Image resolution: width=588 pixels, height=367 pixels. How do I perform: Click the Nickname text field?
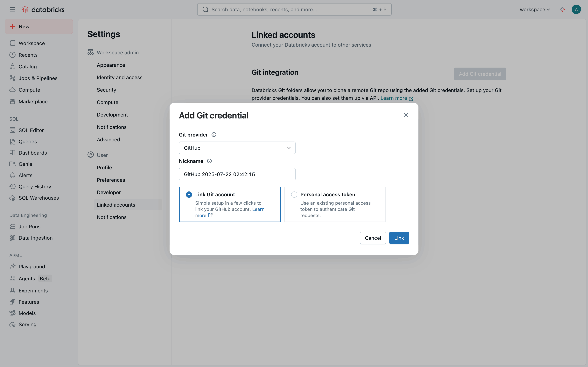(x=237, y=174)
